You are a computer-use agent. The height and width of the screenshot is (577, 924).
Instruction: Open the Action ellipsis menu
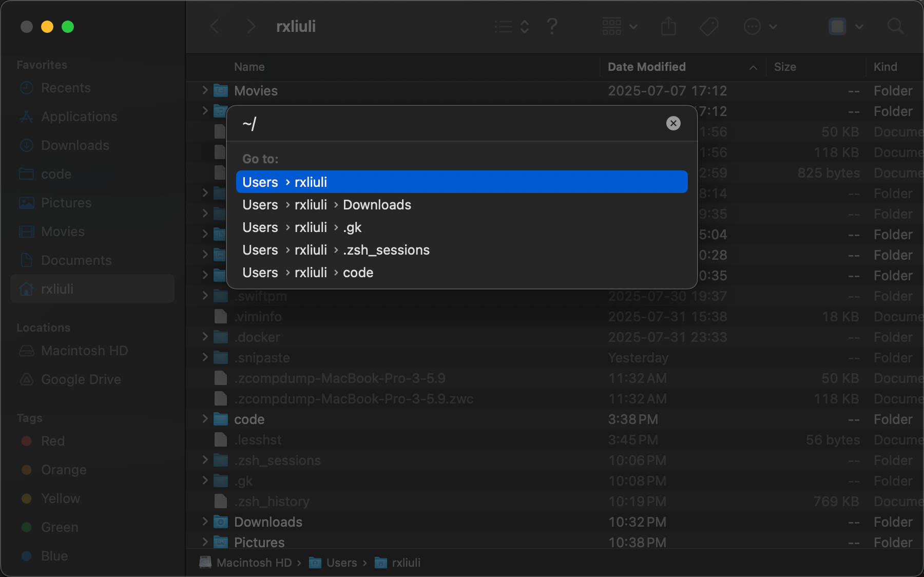760,26
